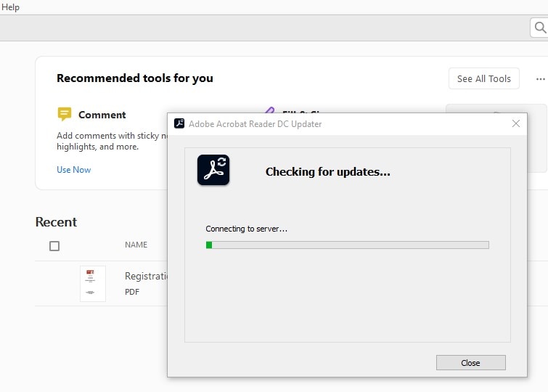548x392 pixels.
Task: Click Use Now under Comment
Action: [74, 170]
